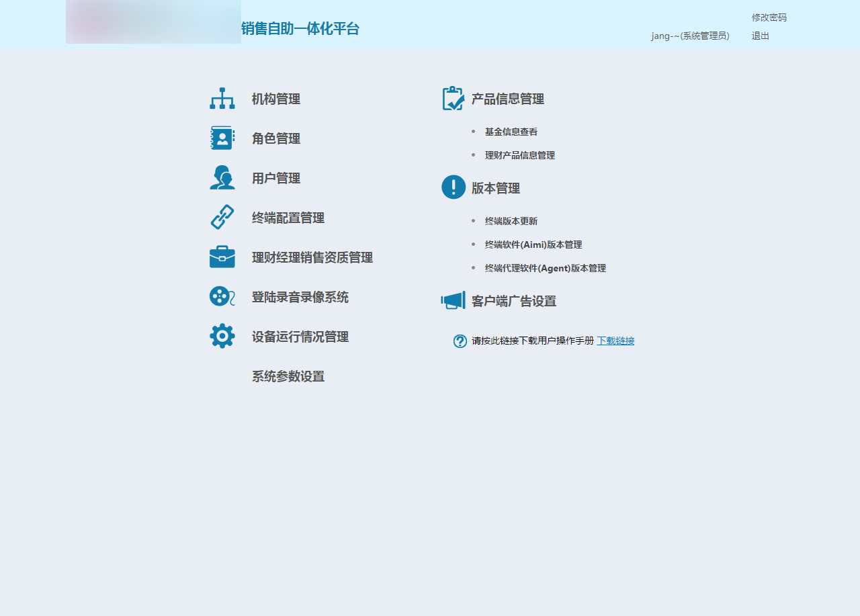The height and width of the screenshot is (616, 860).
Task: Open 基金信息查看 submenu item
Action: pos(511,132)
